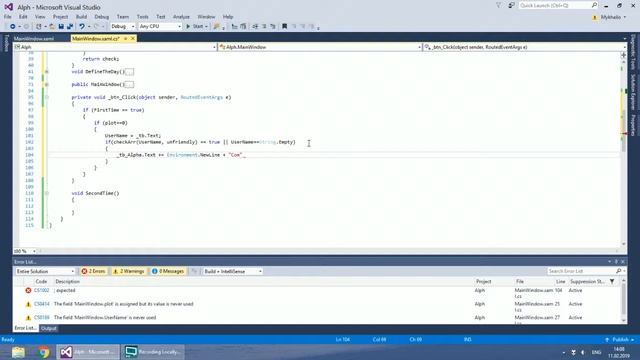Open Google Chrome from the taskbar
Viewport: 640px width, 360px height.
click(43, 352)
